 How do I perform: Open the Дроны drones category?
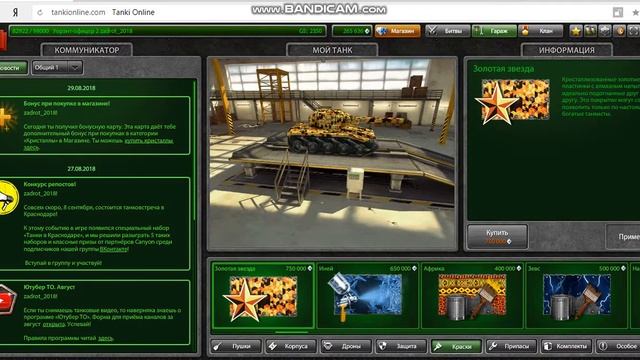pos(346,347)
